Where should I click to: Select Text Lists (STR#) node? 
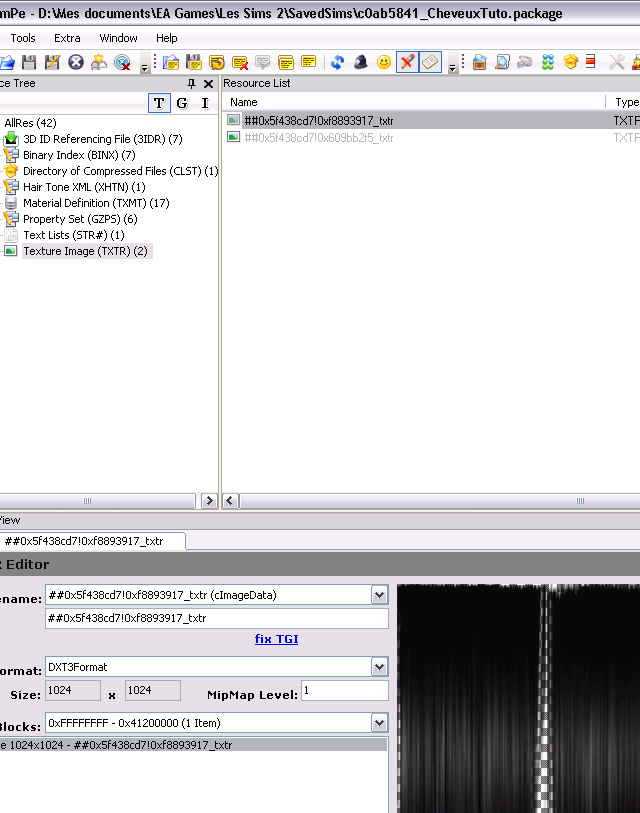coord(74,235)
